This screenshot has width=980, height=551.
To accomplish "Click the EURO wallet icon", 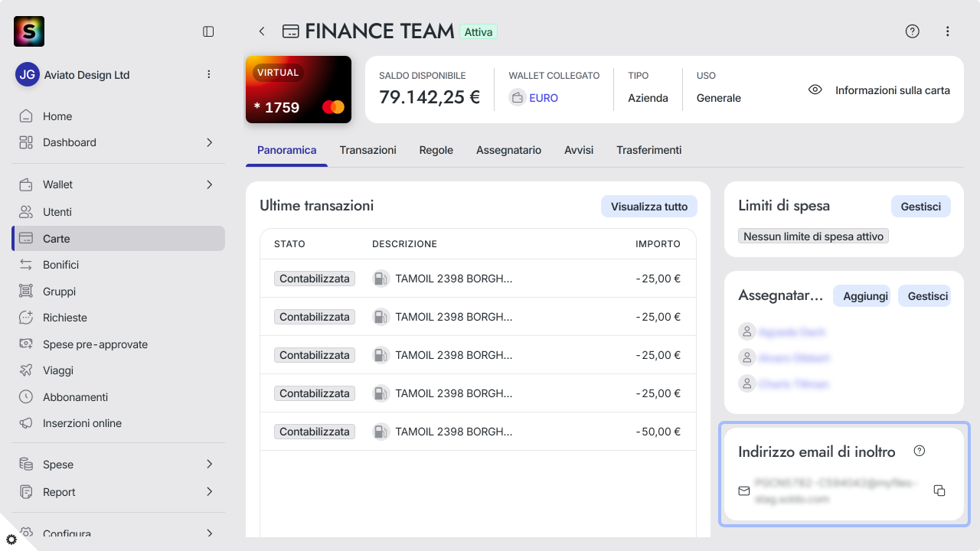I will (517, 98).
